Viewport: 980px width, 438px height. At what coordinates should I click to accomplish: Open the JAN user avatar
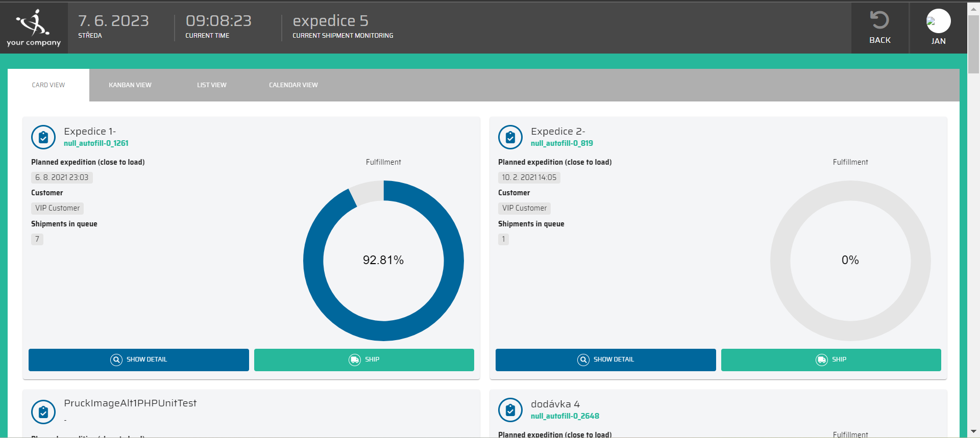coord(938,21)
